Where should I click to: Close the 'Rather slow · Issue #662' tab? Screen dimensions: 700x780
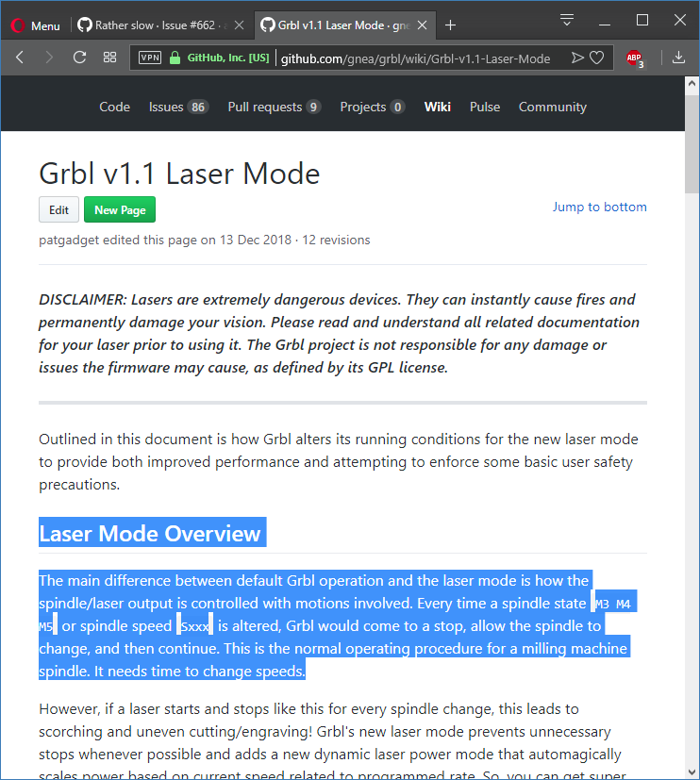click(240, 25)
